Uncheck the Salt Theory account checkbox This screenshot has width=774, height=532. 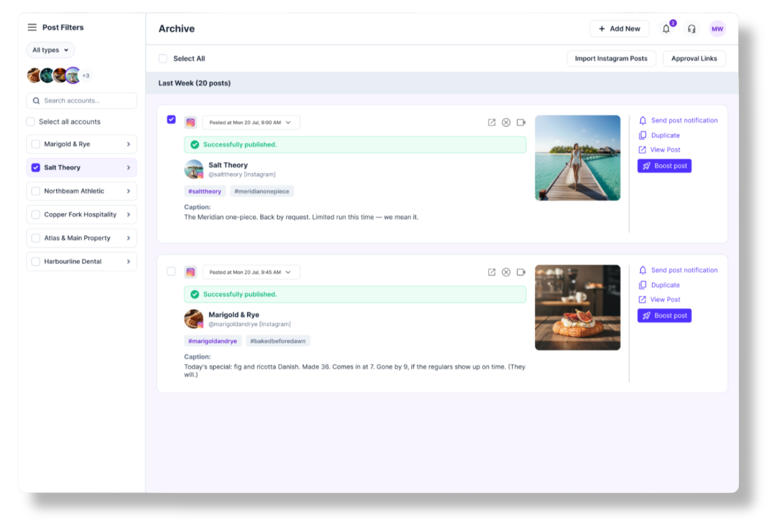(36, 167)
